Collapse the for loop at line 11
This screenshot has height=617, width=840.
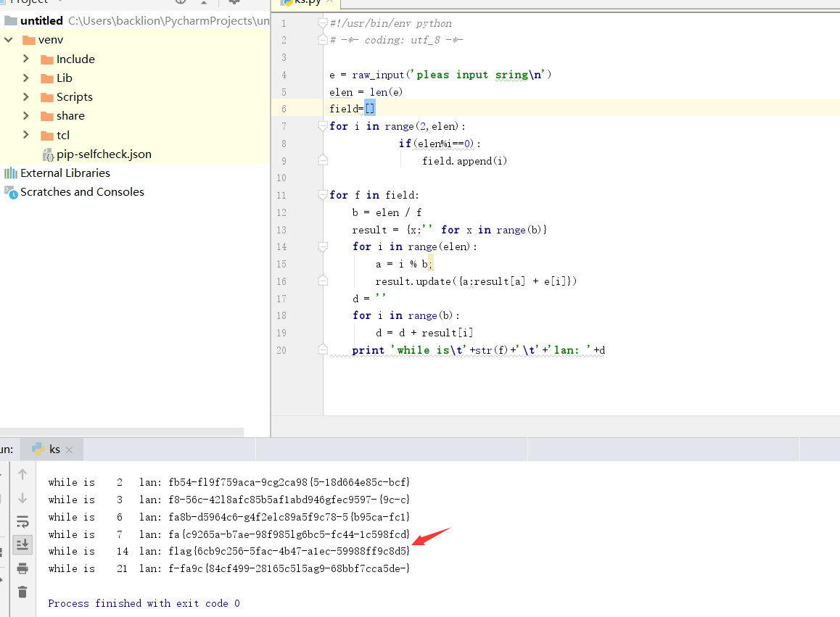click(323, 195)
